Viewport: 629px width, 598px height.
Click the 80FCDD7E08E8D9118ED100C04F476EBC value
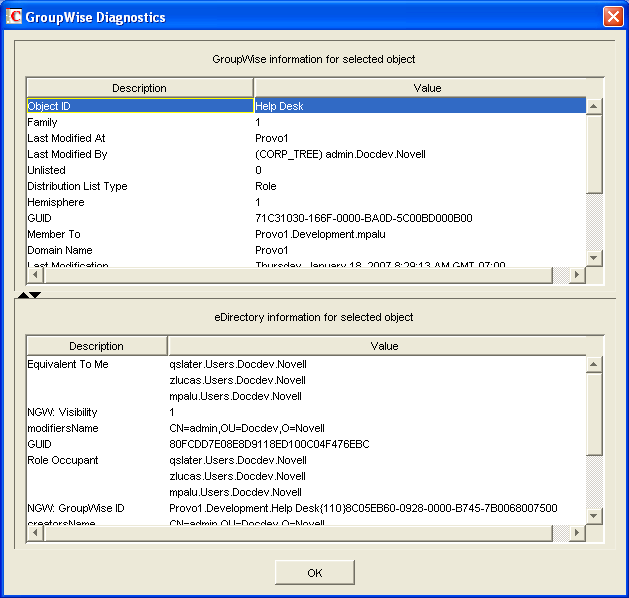pyautogui.click(x=269, y=444)
